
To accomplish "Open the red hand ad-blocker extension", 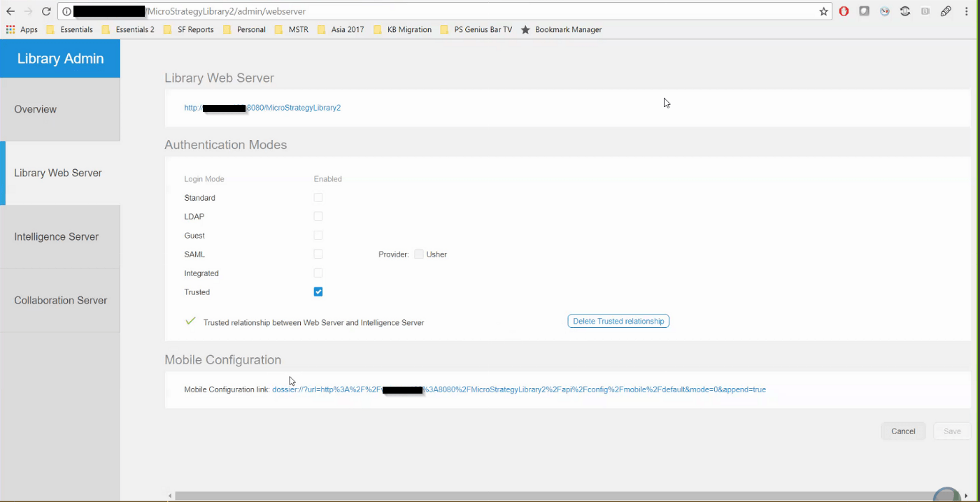I will coord(844,11).
